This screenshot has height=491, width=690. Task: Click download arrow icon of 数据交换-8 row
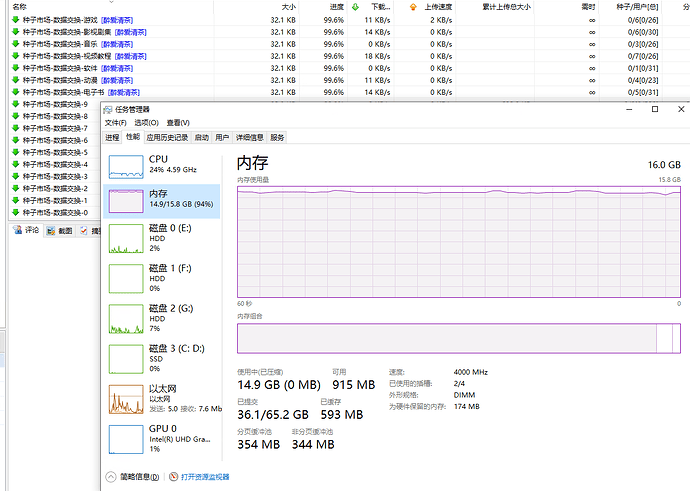point(15,116)
